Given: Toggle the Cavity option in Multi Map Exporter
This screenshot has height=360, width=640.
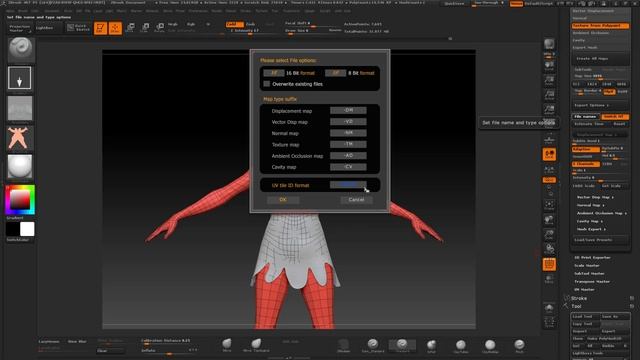Looking at the screenshot, I should [600, 40].
